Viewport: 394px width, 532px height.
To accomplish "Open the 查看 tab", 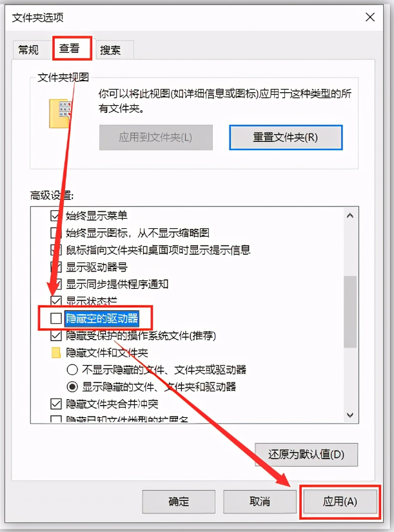I will click(x=72, y=48).
